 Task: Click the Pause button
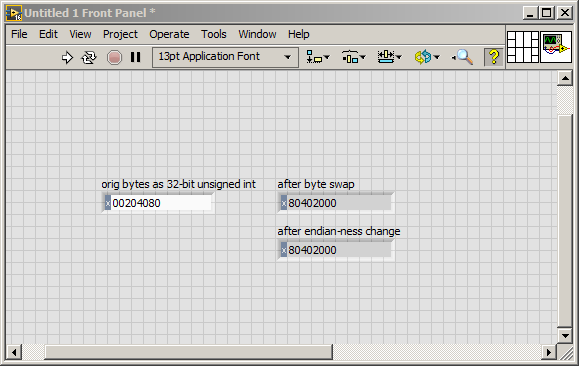click(136, 57)
